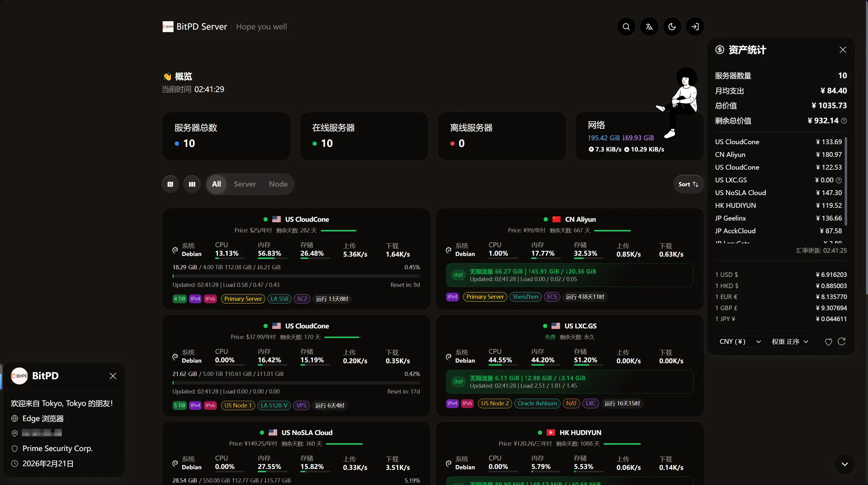Click the Debian system icon on CN Aliyun card
This screenshot has height=485, width=868.
pos(449,250)
